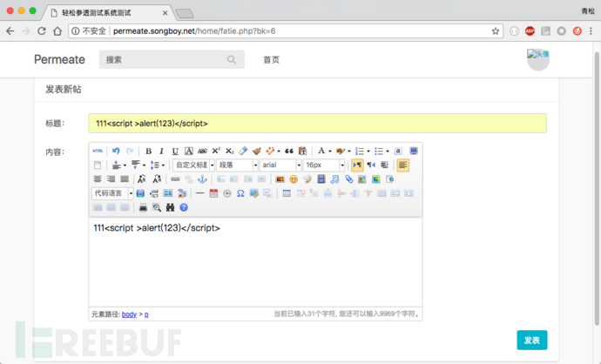This screenshot has width=601, height=364.
Task: Open search and replace binoculars
Action: coord(170,207)
